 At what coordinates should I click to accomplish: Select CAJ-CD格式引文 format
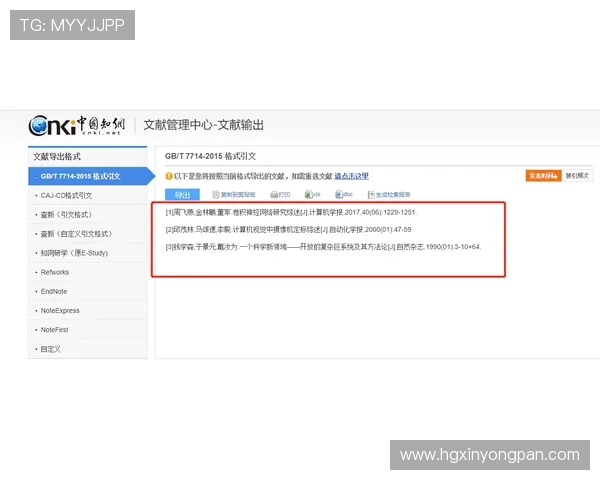point(88,195)
